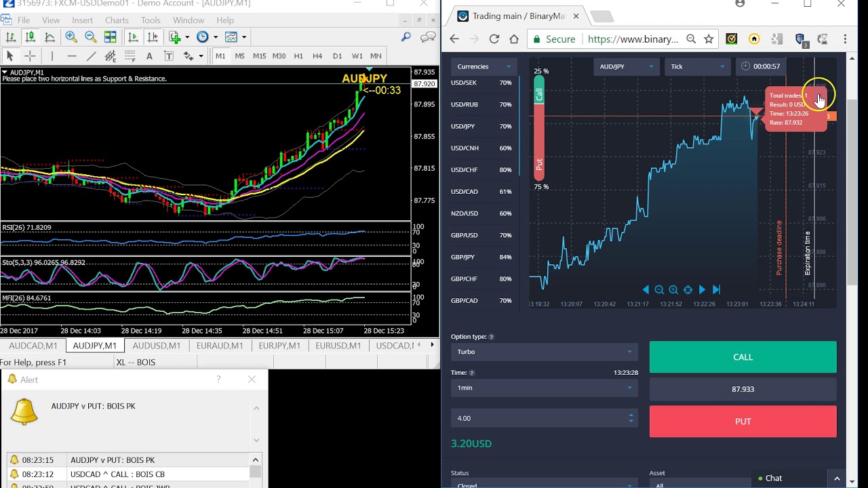Open the 1min time dropdown
The width and height of the screenshot is (868, 488).
(x=544, y=388)
